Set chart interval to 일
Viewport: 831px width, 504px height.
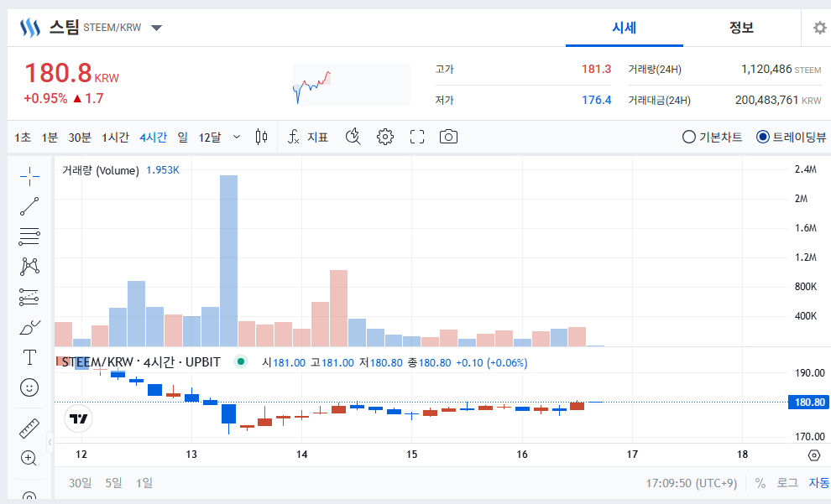click(183, 138)
